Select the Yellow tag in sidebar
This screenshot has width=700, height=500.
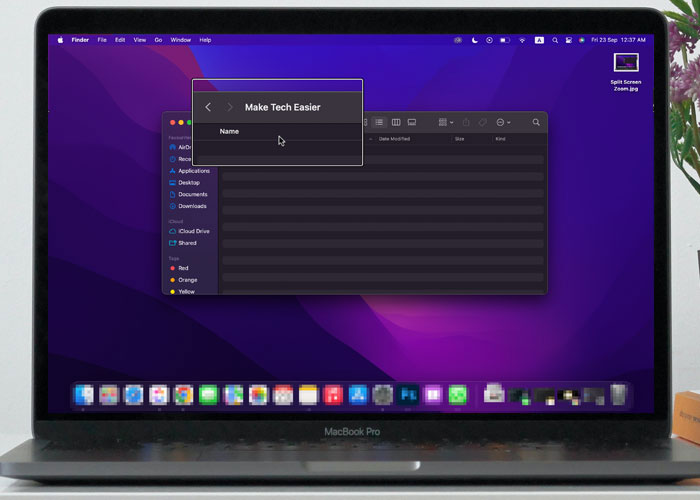(x=182, y=292)
